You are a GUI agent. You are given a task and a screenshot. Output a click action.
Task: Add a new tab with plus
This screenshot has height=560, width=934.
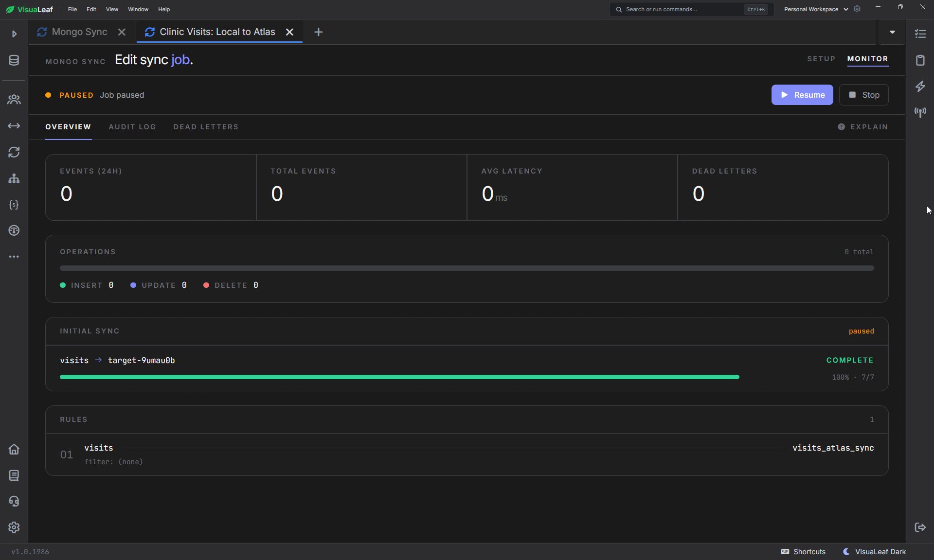tap(319, 32)
